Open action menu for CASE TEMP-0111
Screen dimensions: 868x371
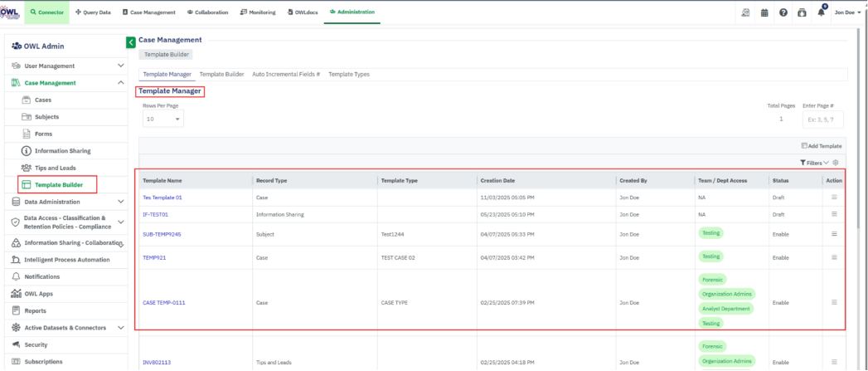click(834, 302)
